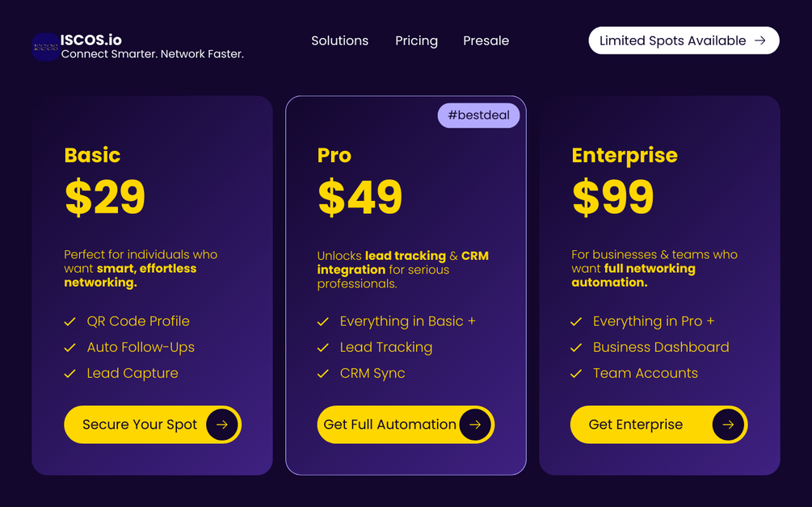Click the #bestdeal badge
This screenshot has height=507, width=812.
(478, 115)
